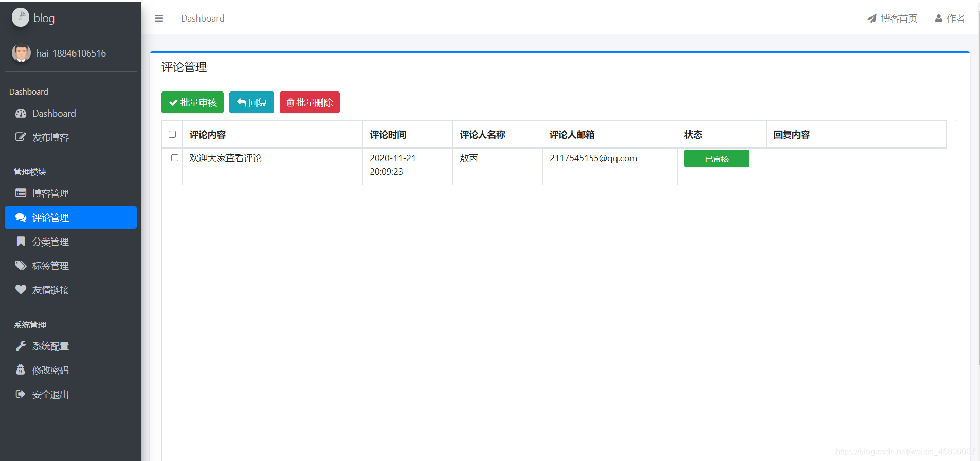Image resolution: width=980 pixels, height=461 pixels.
Task: Click the 安全退出 sign-out icon
Action: pyautogui.click(x=21, y=394)
